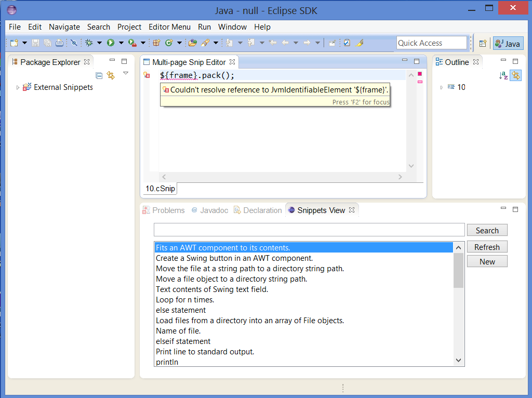Click the Debug bug icon
The width and height of the screenshot is (532, 398).
coord(89,43)
